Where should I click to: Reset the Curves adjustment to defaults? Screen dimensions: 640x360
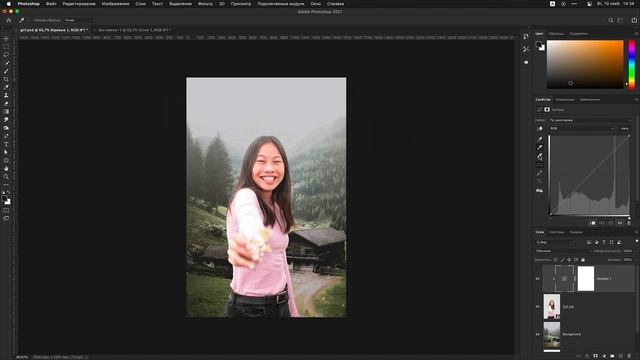coord(611,223)
